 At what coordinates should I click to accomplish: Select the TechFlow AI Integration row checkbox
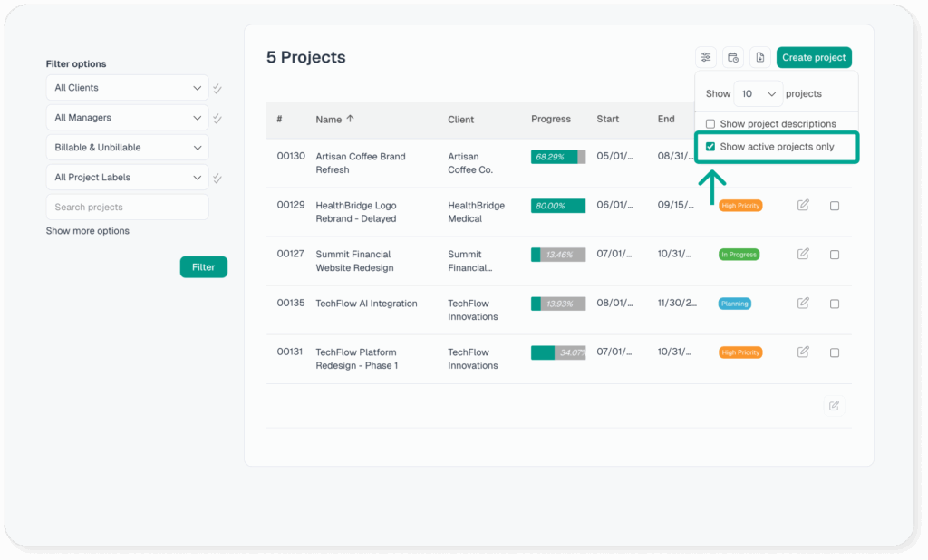tap(835, 304)
